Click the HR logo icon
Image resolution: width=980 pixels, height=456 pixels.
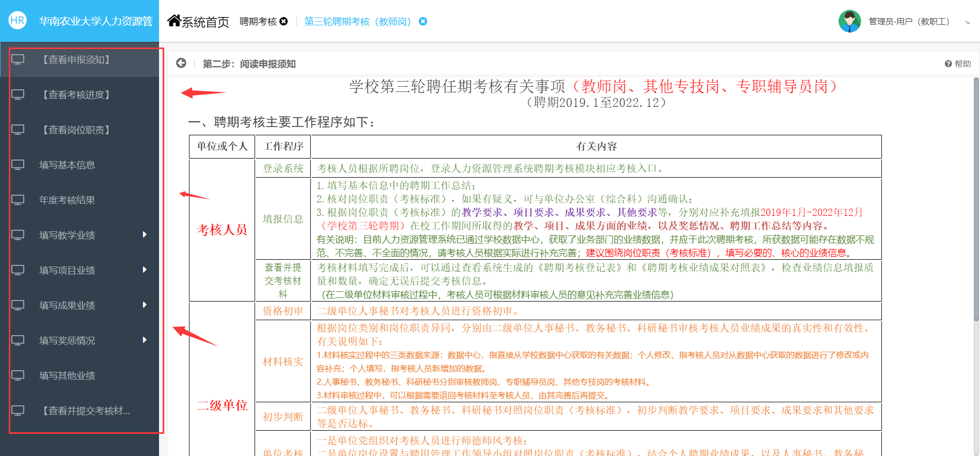coord(18,21)
